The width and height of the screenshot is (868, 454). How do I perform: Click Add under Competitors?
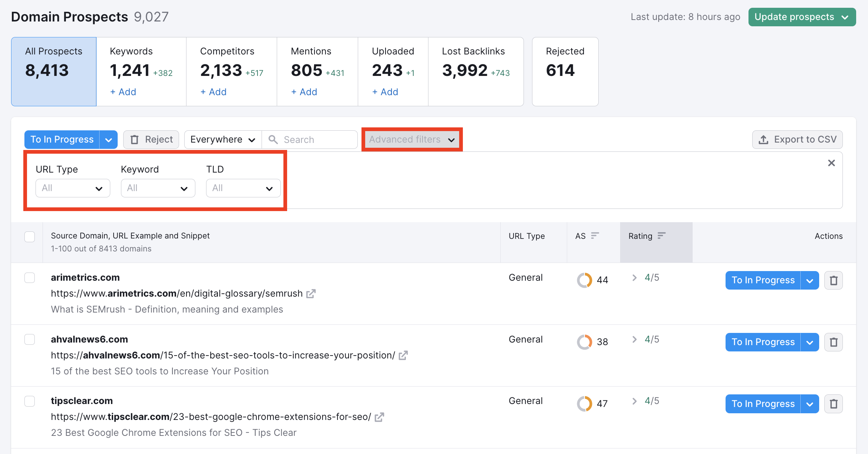click(x=213, y=92)
